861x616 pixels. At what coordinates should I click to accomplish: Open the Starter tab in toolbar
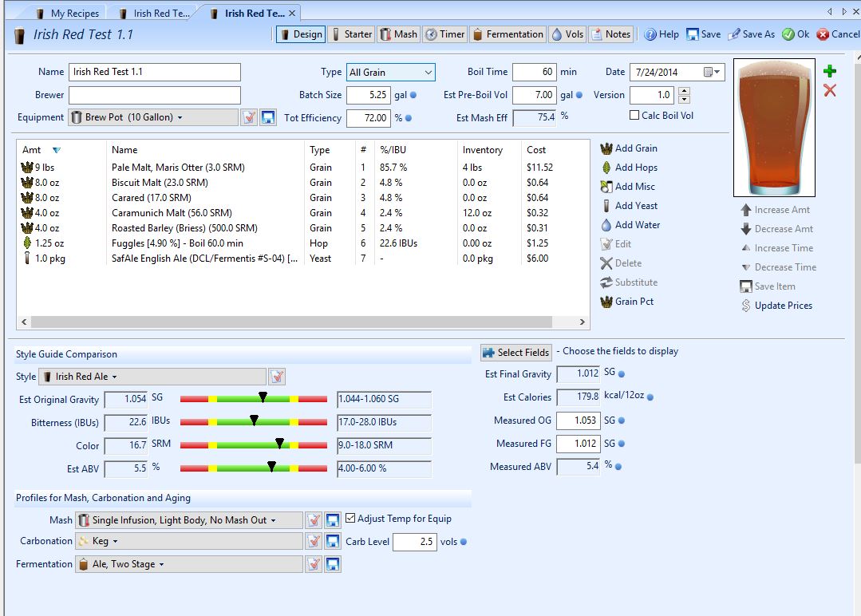(352, 34)
